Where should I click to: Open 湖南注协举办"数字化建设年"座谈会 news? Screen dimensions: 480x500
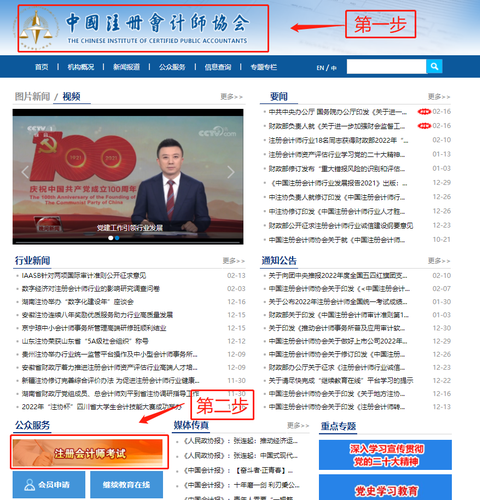(x=78, y=302)
